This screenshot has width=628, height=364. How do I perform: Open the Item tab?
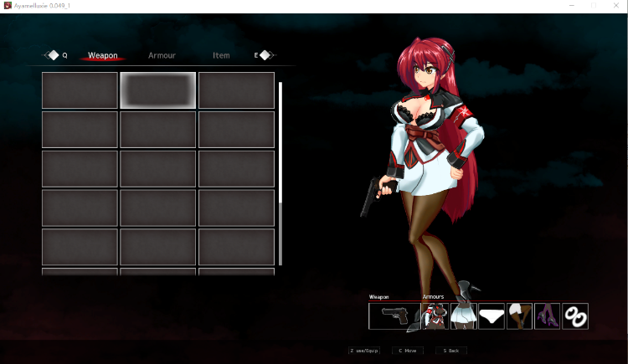pos(221,55)
